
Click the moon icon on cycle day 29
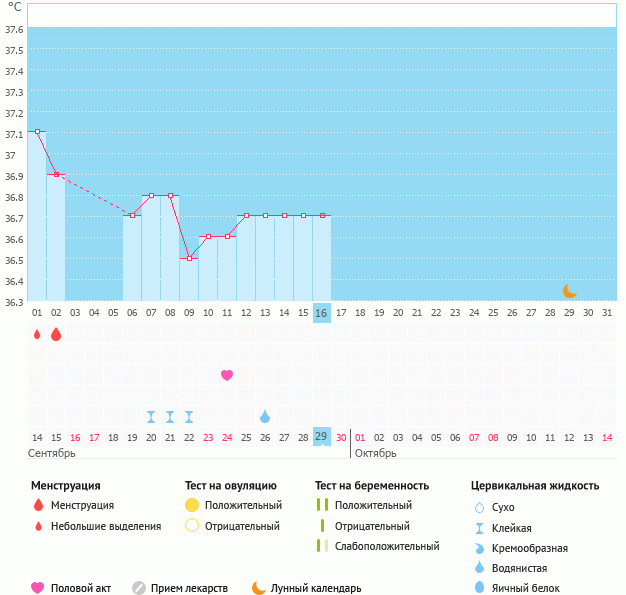pos(569,291)
